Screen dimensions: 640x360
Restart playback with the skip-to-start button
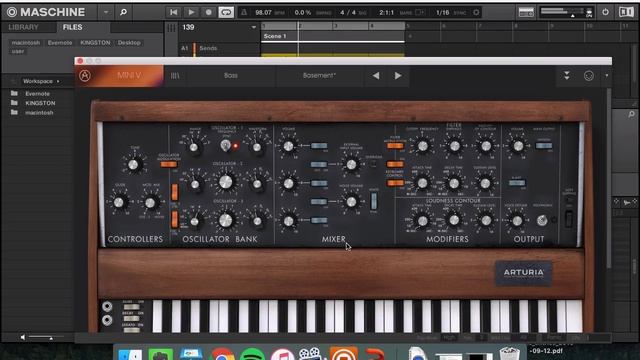173,12
